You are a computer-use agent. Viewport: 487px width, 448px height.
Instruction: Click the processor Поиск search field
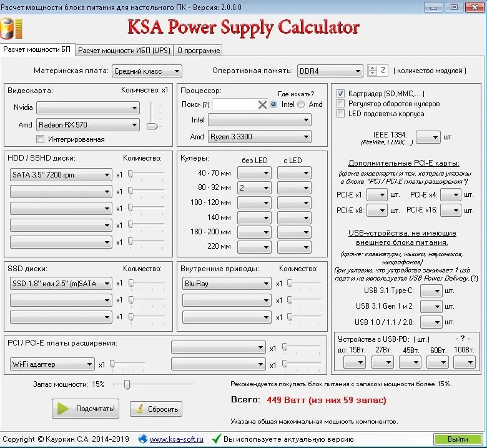(x=235, y=105)
